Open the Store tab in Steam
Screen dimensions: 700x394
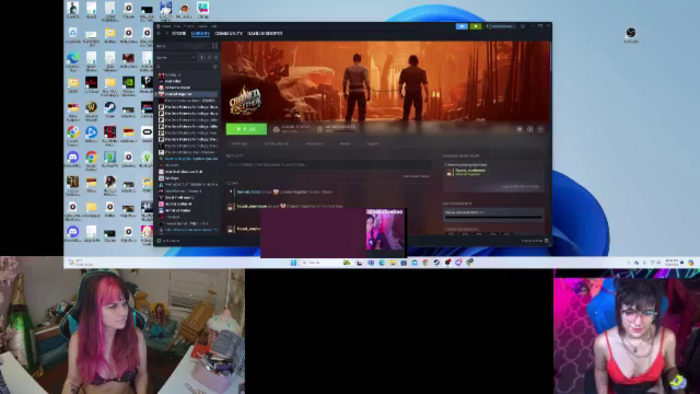pyautogui.click(x=179, y=33)
